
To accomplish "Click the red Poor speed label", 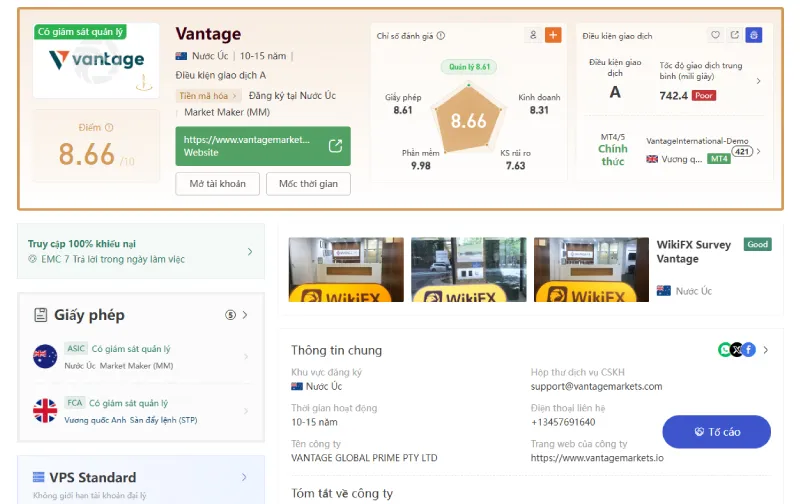I will (704, 95).
